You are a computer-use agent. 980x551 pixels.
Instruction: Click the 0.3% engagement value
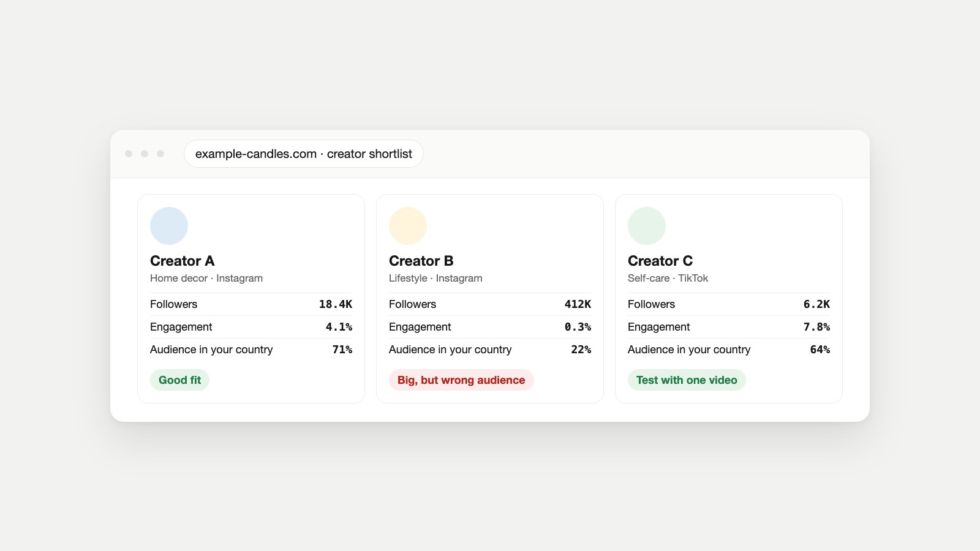pyautogui.click(x=578, y=327)
